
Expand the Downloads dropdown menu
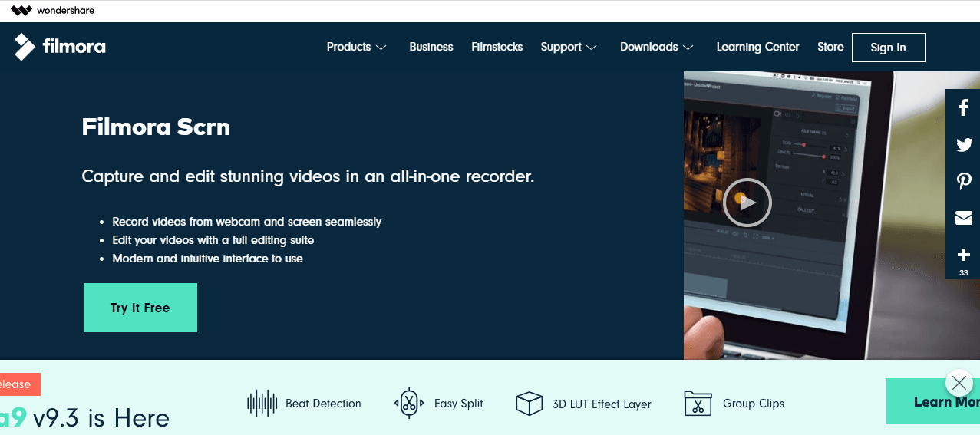click(x=657, y=47)
